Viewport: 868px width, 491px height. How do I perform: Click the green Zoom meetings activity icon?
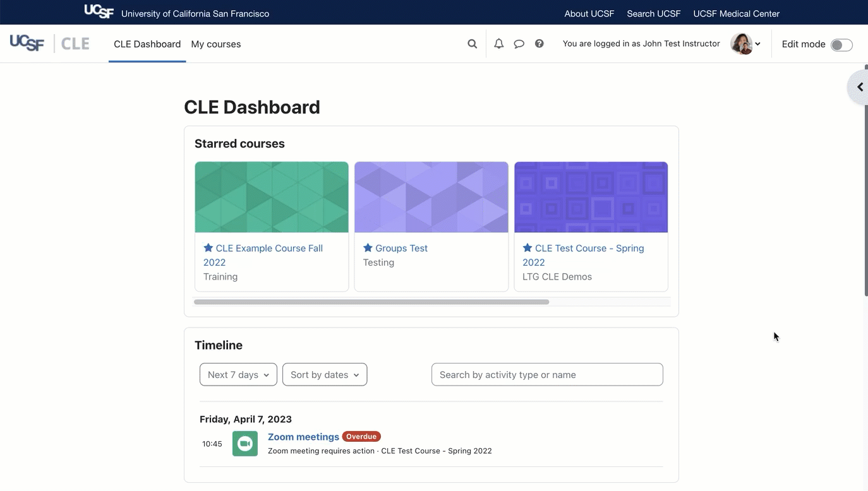coord(245,444)
